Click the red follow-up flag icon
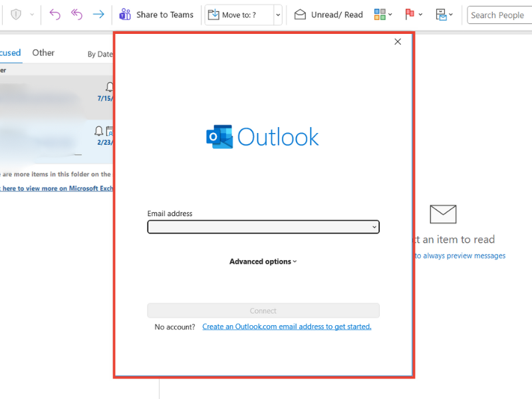The image size is (532, 399). click(x=409, y=15)
